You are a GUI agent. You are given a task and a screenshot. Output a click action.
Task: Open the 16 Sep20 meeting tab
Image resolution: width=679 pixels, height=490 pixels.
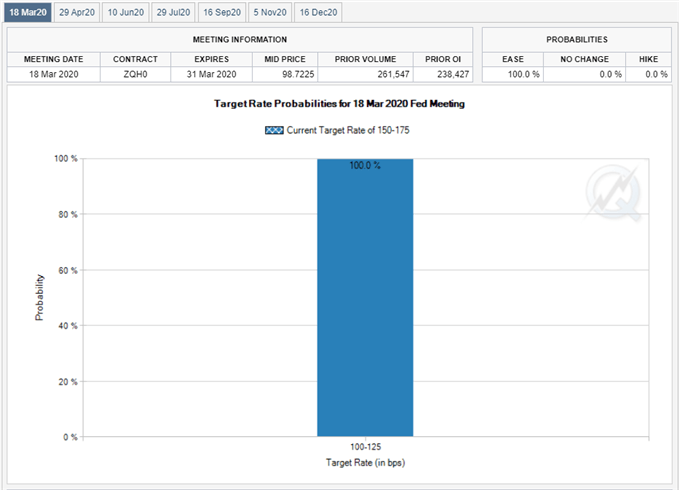click(x=222, y=13)
